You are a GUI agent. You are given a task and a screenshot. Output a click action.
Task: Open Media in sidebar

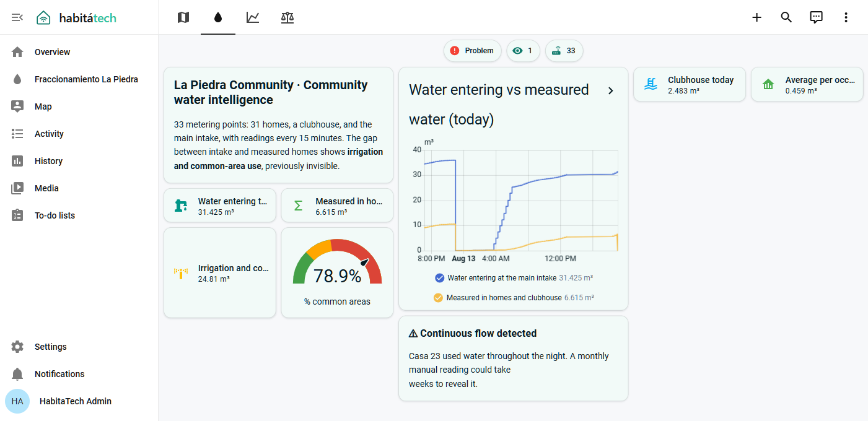[x=79, y=188]
